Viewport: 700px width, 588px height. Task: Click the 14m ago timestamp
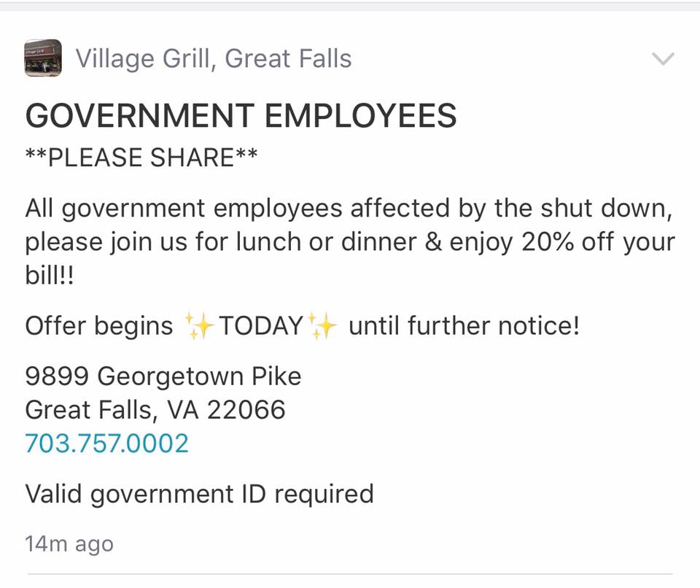click(69, 543)
